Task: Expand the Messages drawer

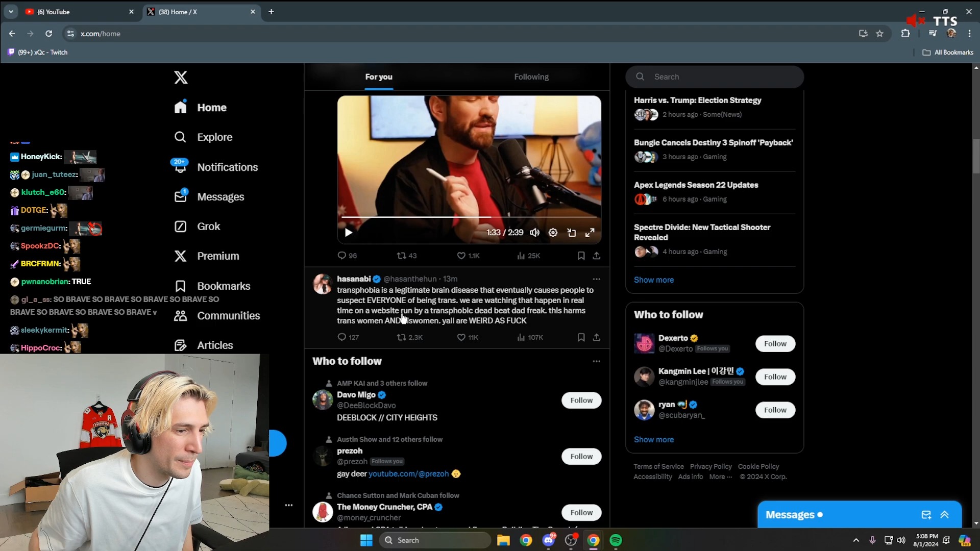Action: pyautogui.click(x=945, y=515)
